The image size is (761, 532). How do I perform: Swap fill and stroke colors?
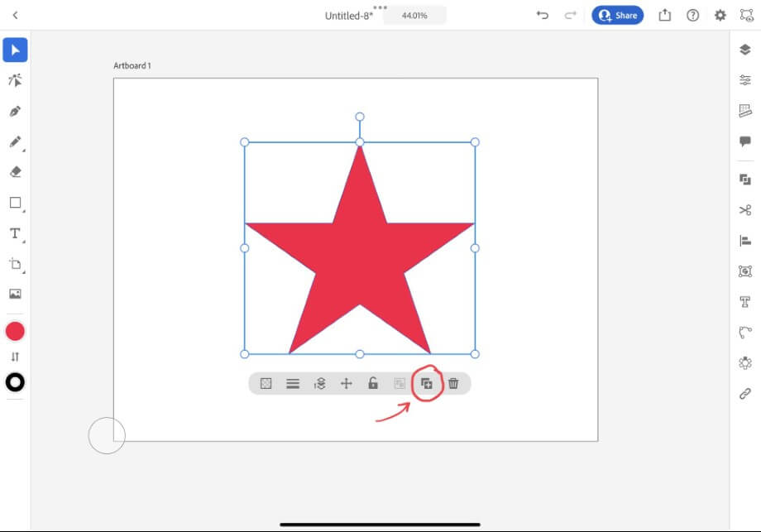[x=15, y=357]
